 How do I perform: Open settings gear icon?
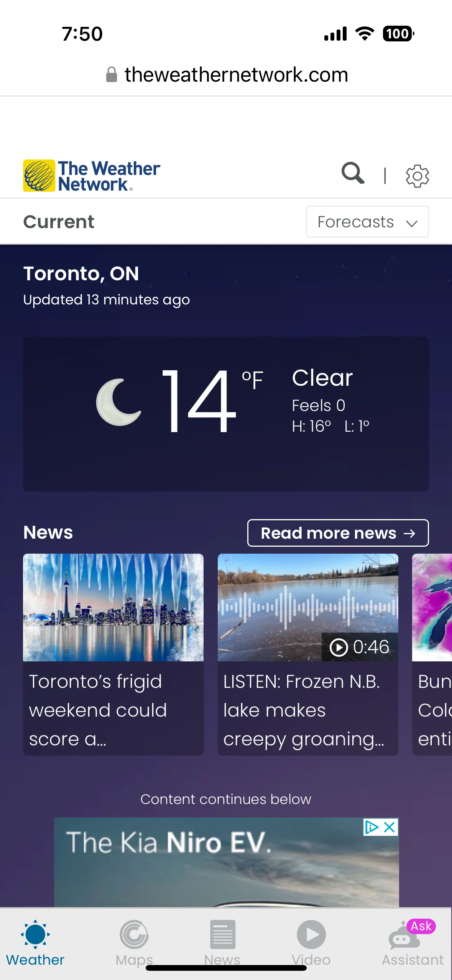[x=417, y=176]
